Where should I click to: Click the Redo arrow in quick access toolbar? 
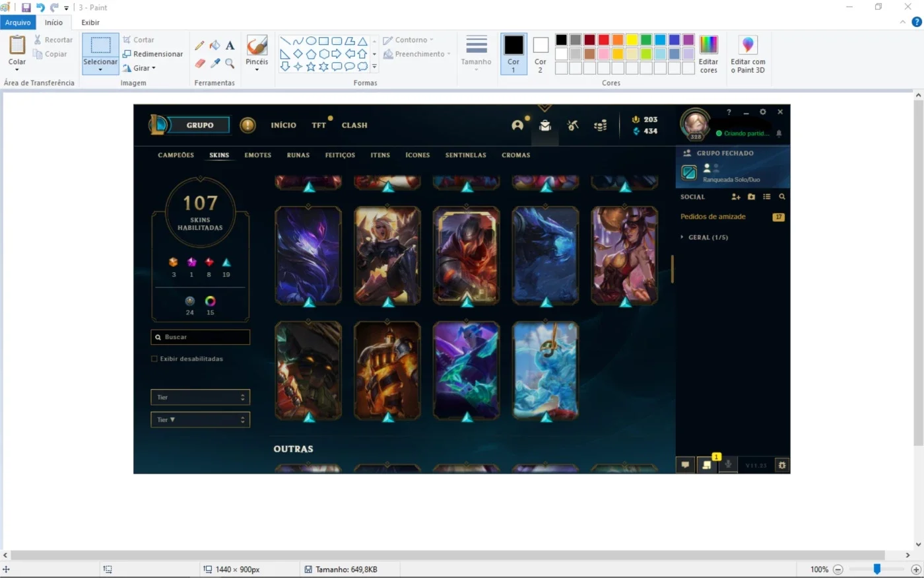click(54, 7)
